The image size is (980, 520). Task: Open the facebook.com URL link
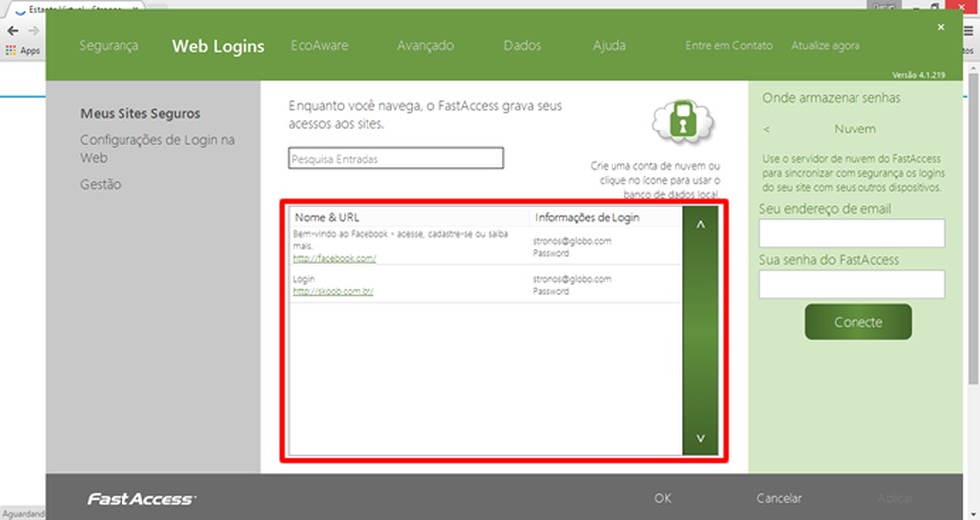[x=335, y=258]
